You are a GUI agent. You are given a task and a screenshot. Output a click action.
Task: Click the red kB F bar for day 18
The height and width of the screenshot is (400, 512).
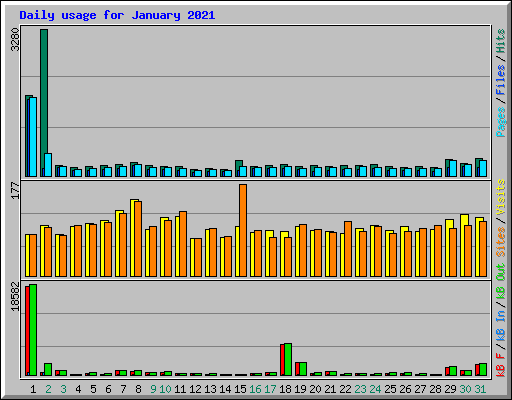[282, 360]
